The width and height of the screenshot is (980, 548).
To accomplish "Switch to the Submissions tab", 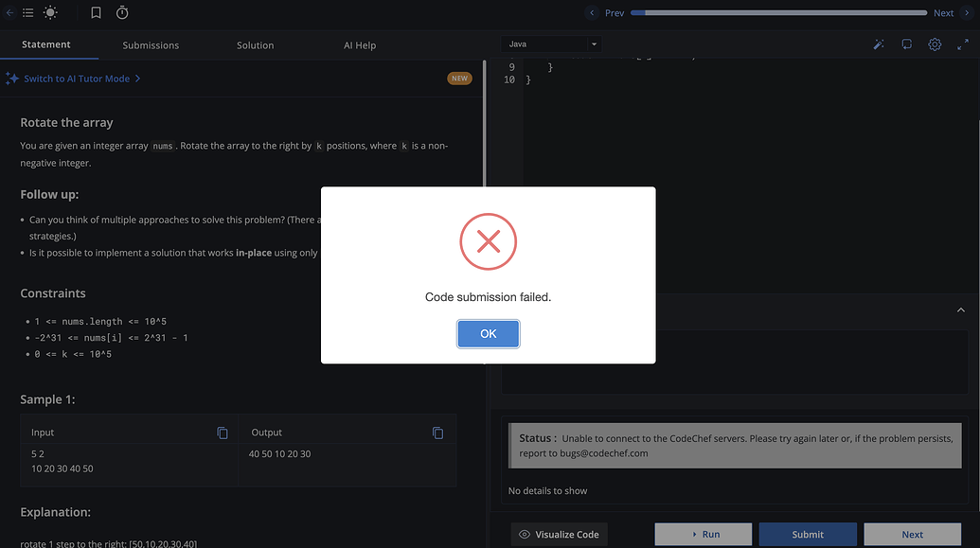I will [151, 44].
